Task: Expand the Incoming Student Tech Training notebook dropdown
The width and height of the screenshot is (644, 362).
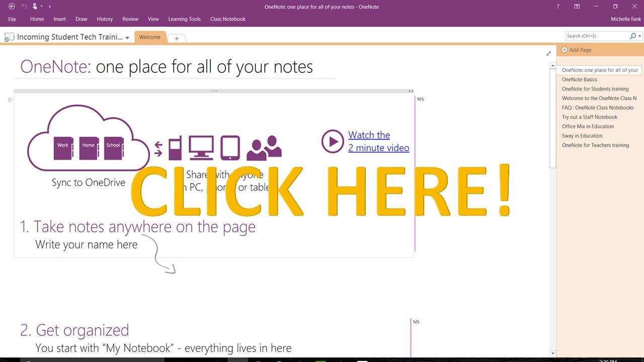Action: (x=127, y=38)
